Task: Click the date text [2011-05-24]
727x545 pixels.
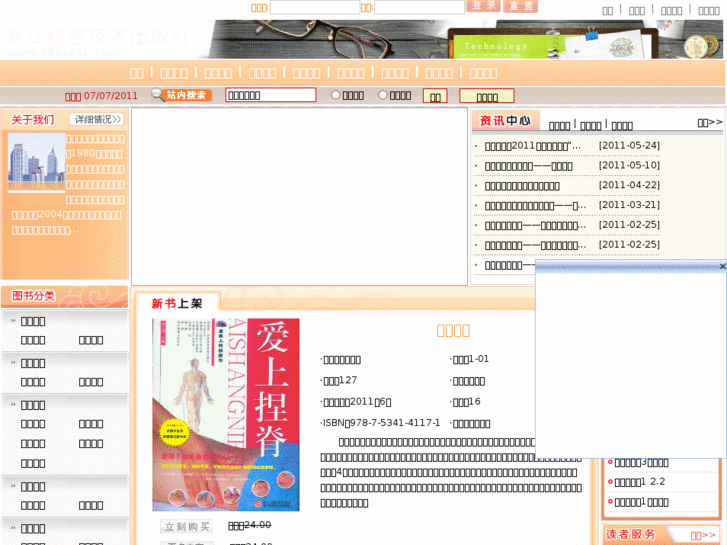Action: pyautogui.click(x=629, y=146)
